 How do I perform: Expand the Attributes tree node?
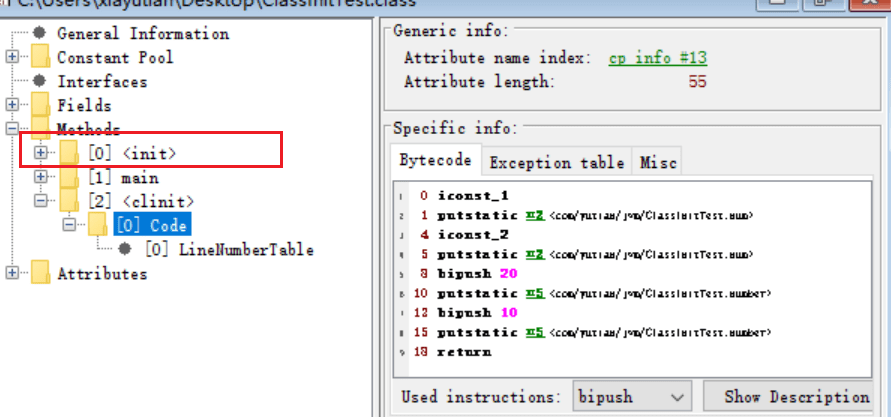tap(12, 273)
